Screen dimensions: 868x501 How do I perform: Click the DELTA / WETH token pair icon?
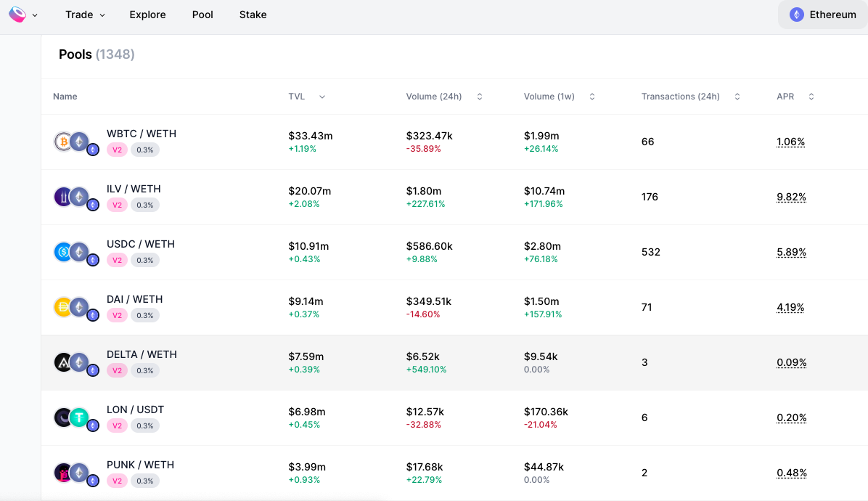click(x=76, y=364)
